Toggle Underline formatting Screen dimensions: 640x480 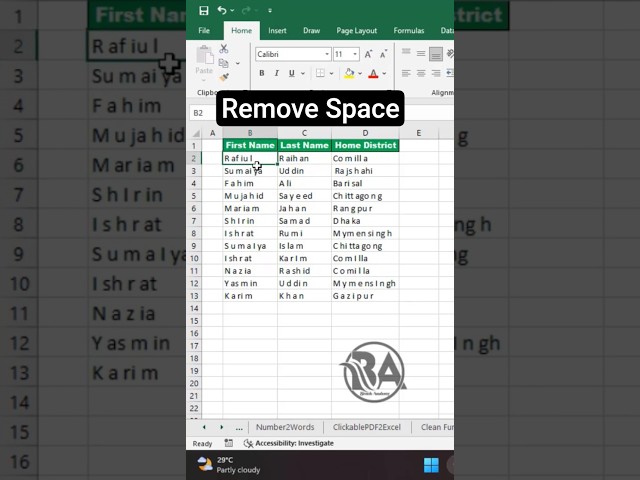tap(291, 73)
